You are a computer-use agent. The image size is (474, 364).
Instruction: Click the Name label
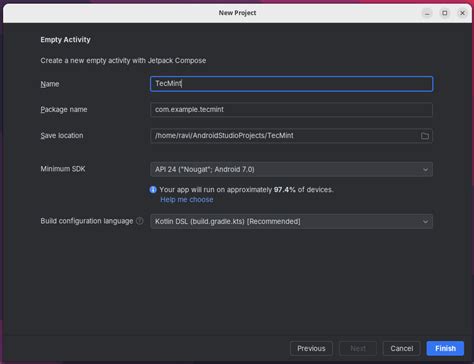tap(50, 84)
